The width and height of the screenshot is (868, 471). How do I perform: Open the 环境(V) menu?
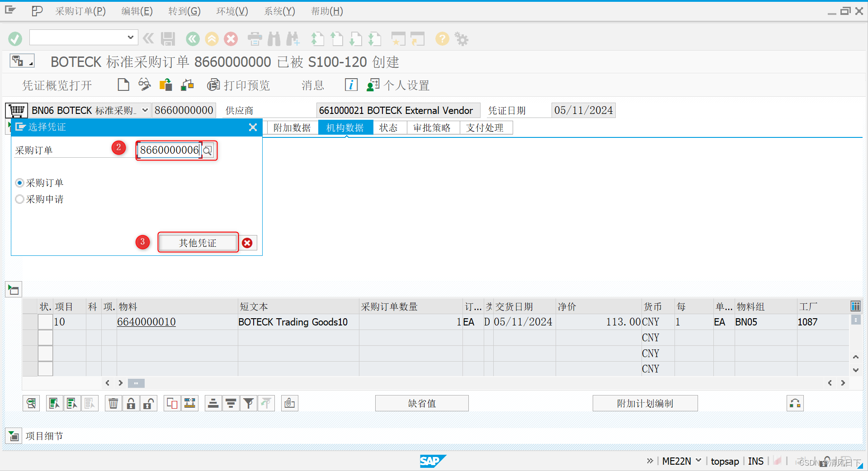232,11
